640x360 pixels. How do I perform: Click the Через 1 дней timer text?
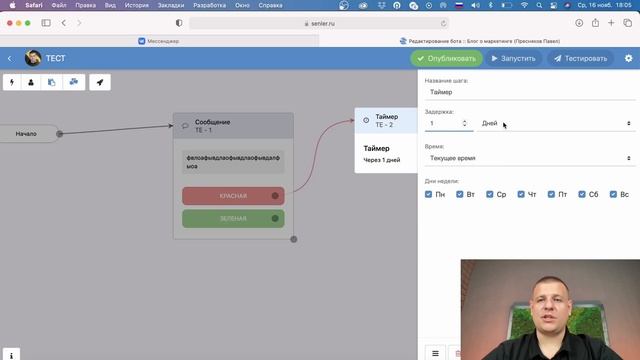click(382, 160)
